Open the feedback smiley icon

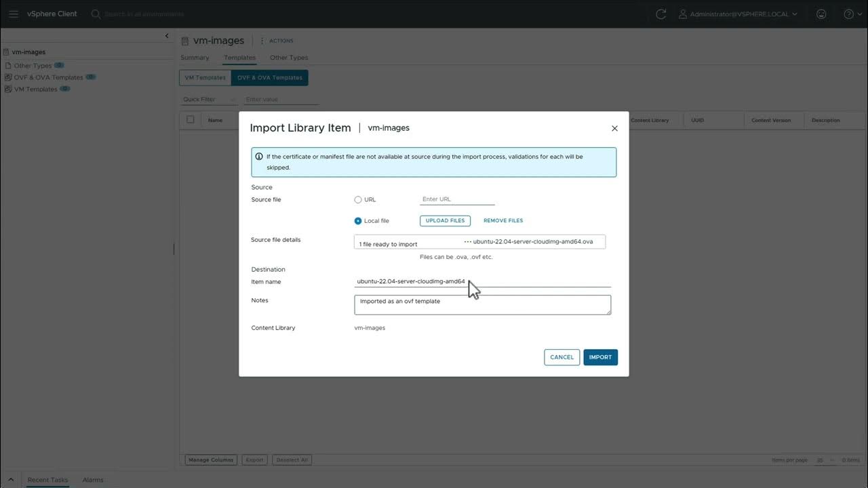(821, 14)
